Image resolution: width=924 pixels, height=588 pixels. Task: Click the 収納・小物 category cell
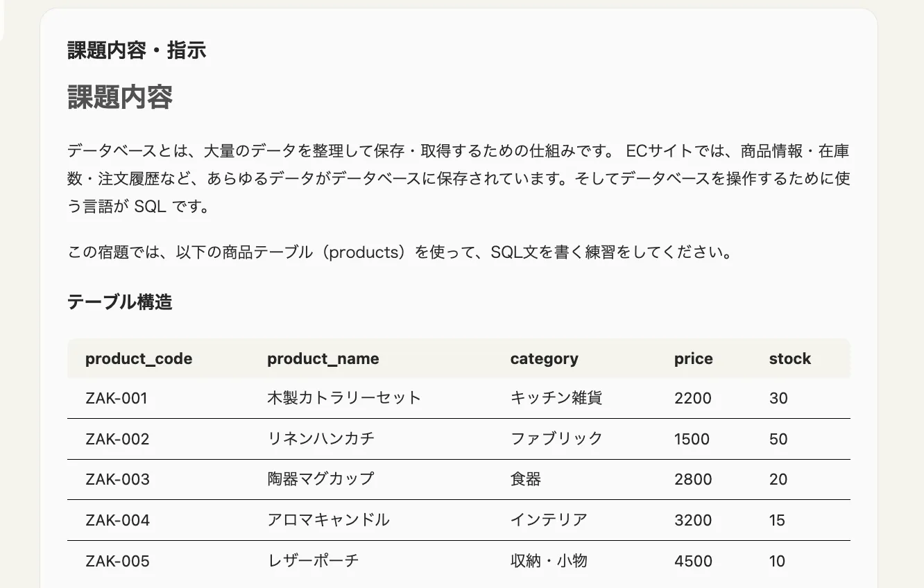point(549,561)
